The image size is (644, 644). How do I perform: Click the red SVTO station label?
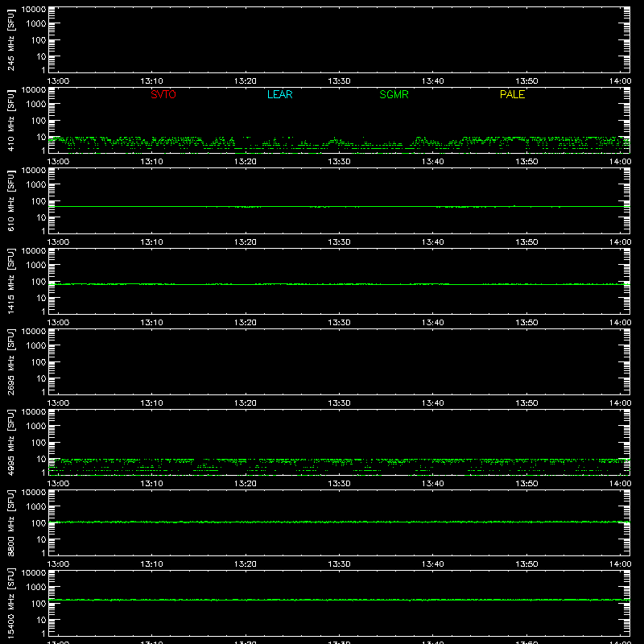(x=163, y=94)
